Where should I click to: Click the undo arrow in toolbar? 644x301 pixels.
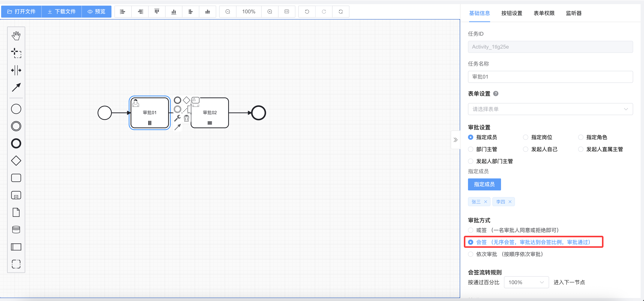tap(307, 11)
